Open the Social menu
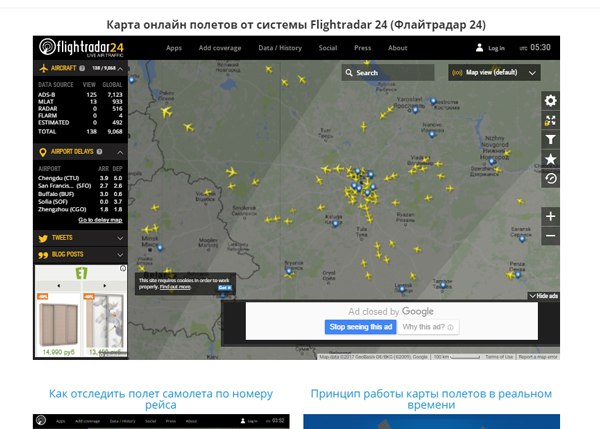The height and width of the screenshot is (429, 600). [328, 48]
